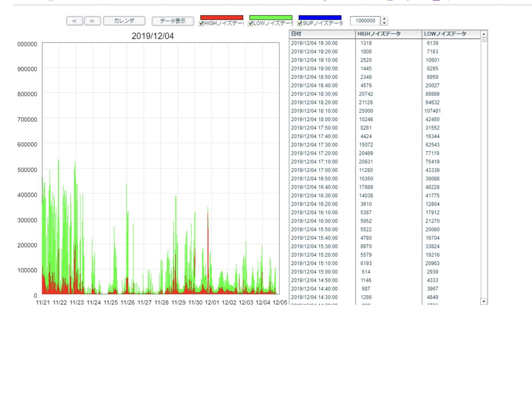Click the LOWノイズデータ column header
This screenshot has width=532, height=399.
451,34
